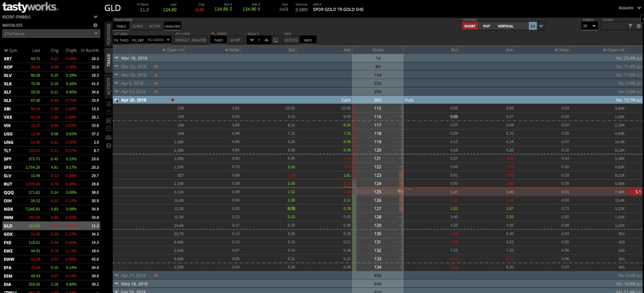Open the option chain config gear
The image size is (644, 293).
coord(638,26)
